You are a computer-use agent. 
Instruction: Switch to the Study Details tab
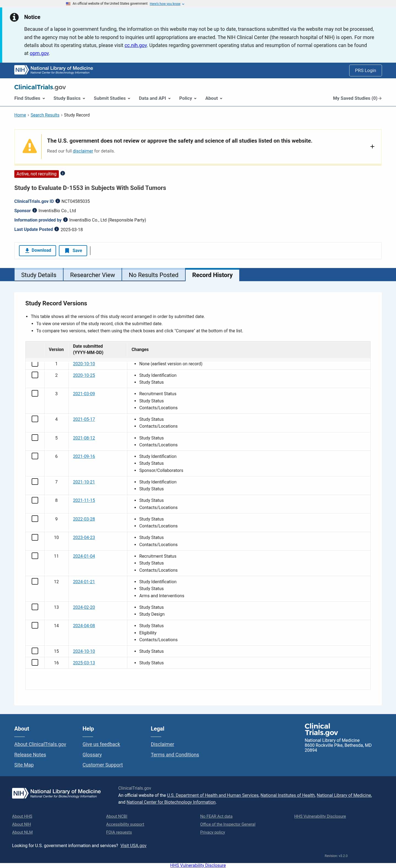pyautogui.click(x=39, y=275)
